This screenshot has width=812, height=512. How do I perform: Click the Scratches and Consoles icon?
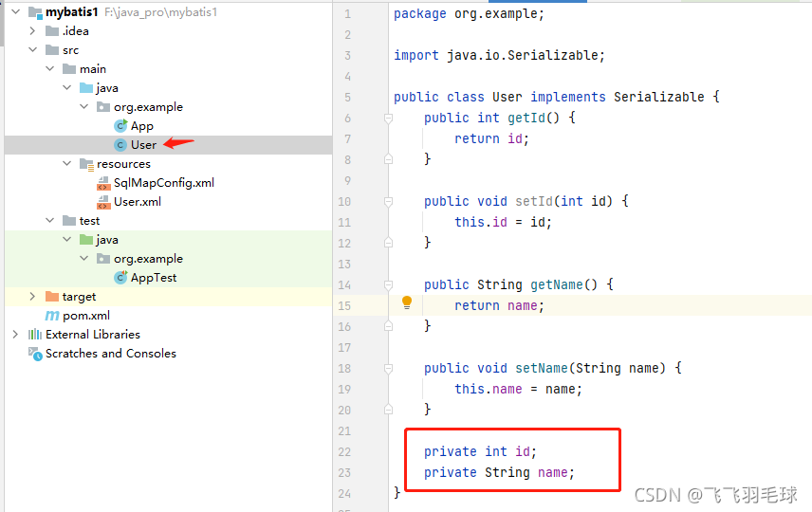point(35,354)
